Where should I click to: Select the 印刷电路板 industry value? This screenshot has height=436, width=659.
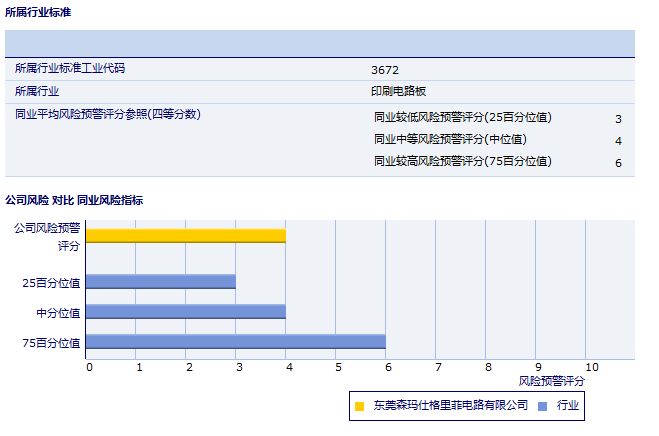point(399,91)
